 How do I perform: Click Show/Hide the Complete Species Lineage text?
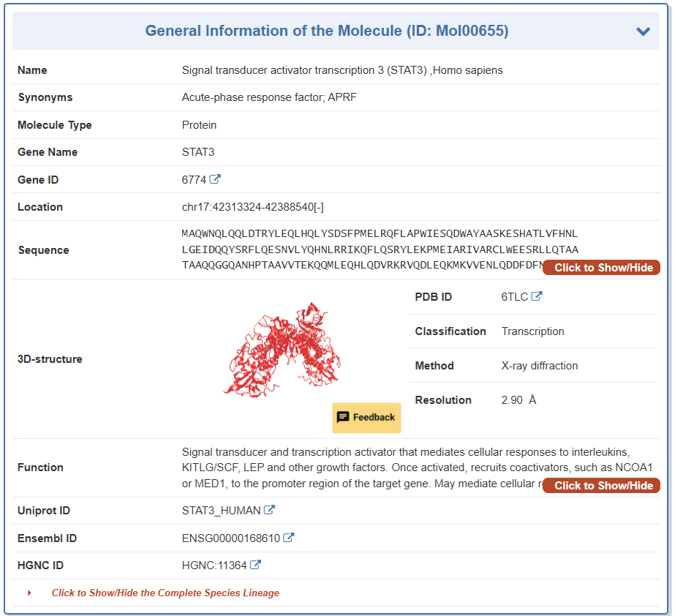[165, 593]
